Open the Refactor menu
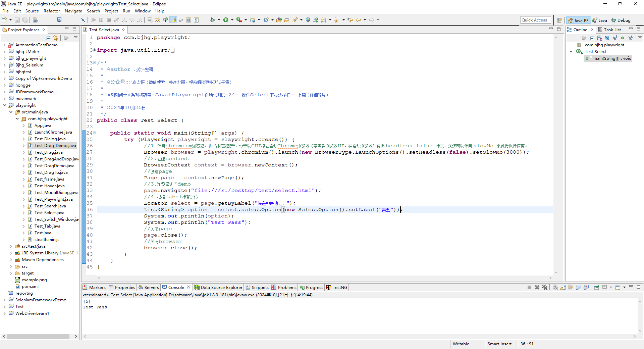 pos(52,11)
